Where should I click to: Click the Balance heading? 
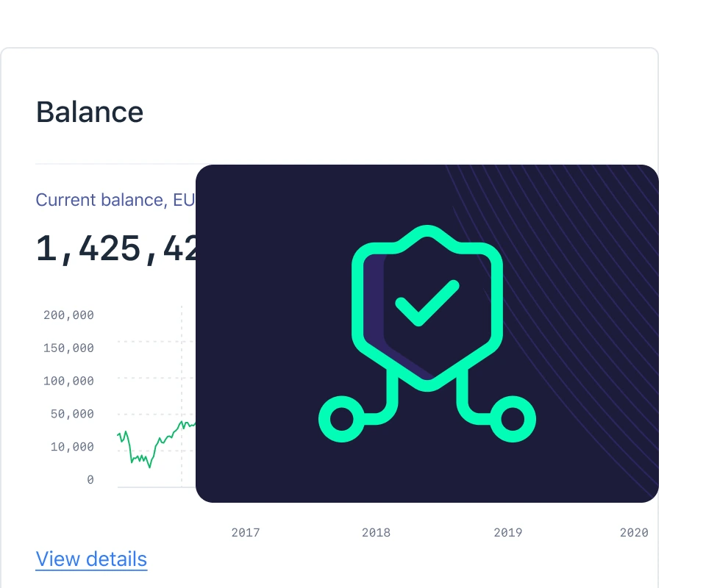click(x=90, y=112)
